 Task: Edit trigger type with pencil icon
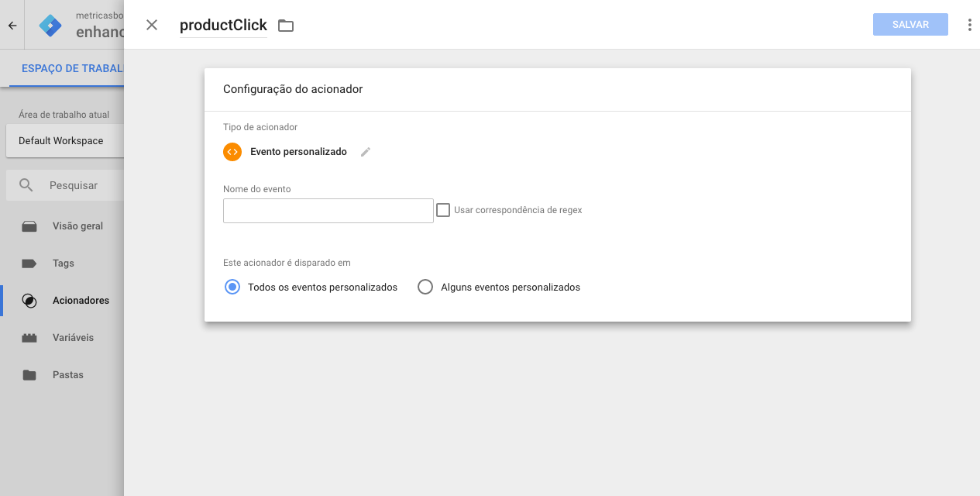(x=366, y=152)
